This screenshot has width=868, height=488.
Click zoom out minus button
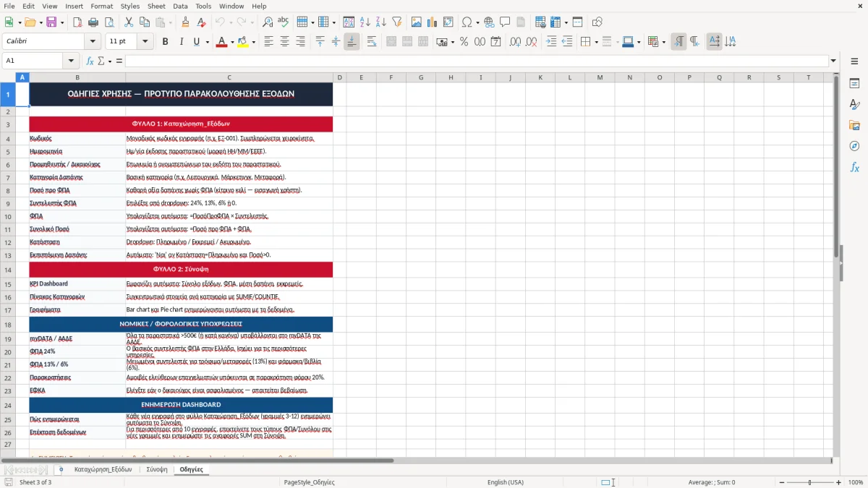point(781,482)
